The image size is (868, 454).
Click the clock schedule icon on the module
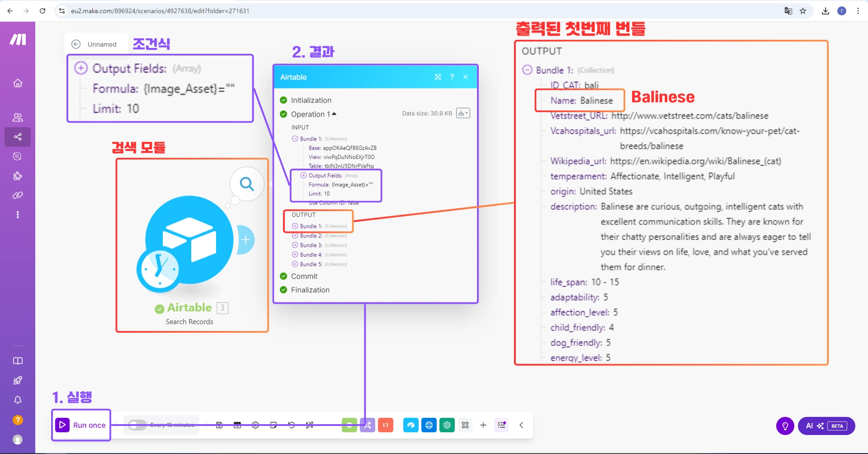[158, 269]
